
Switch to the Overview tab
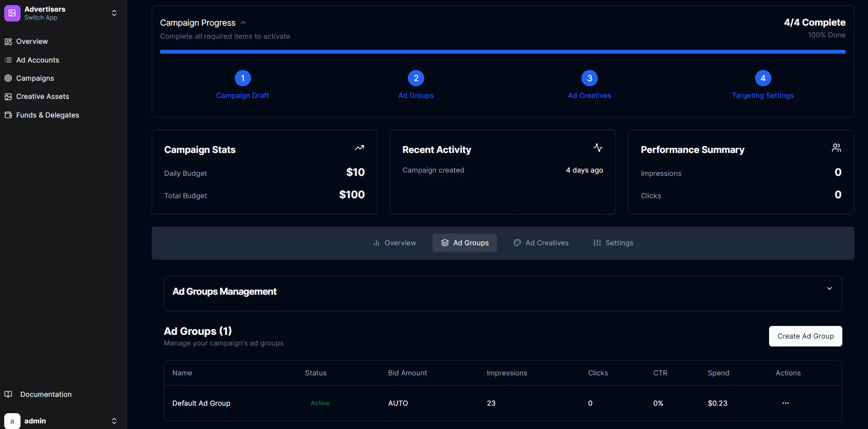(395, 243)
